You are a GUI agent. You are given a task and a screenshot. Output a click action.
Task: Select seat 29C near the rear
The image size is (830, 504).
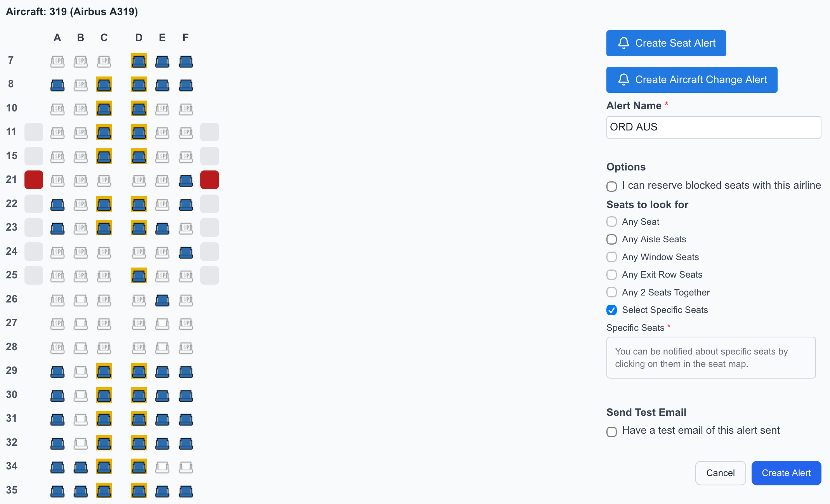[x=104, y=372]
